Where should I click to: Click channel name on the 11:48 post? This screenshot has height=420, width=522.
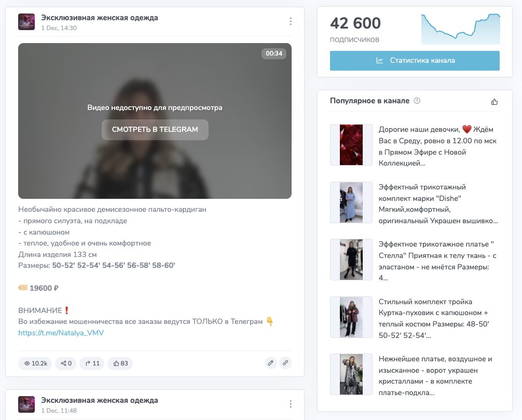click(x=100, y=400)
